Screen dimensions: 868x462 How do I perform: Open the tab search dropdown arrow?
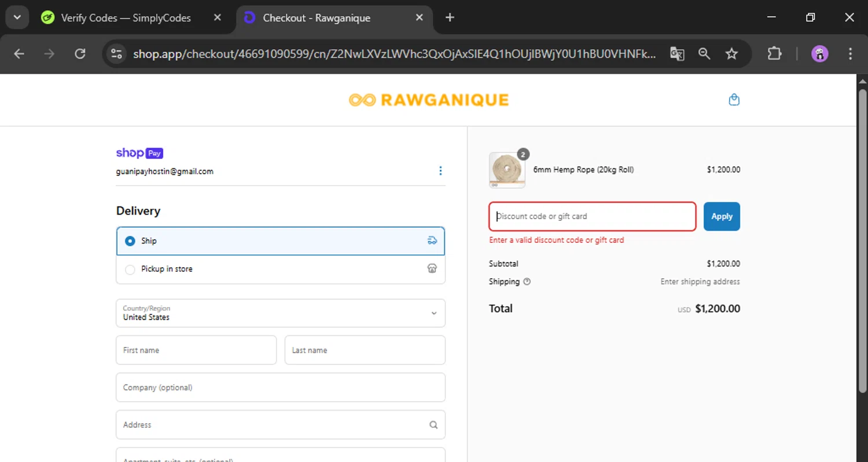pos(17,17)
